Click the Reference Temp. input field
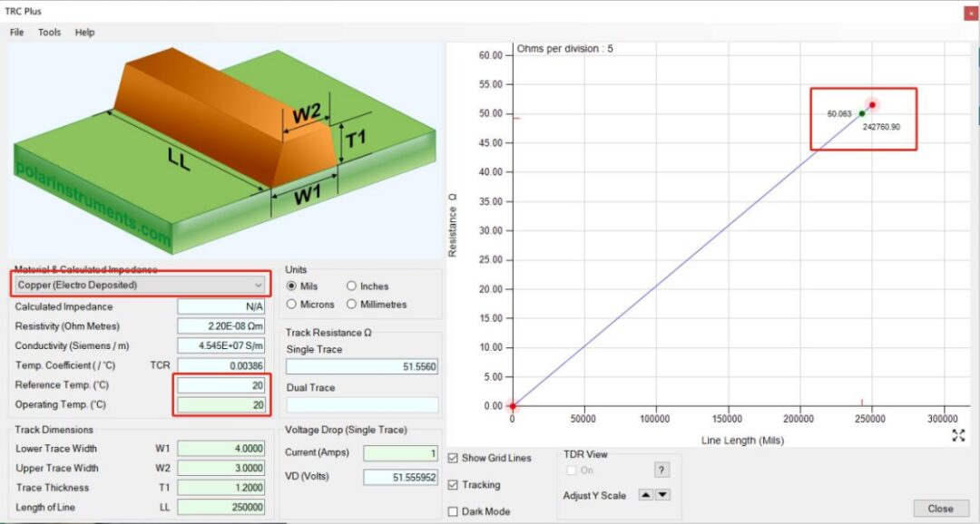 click(x=221, y=385)
